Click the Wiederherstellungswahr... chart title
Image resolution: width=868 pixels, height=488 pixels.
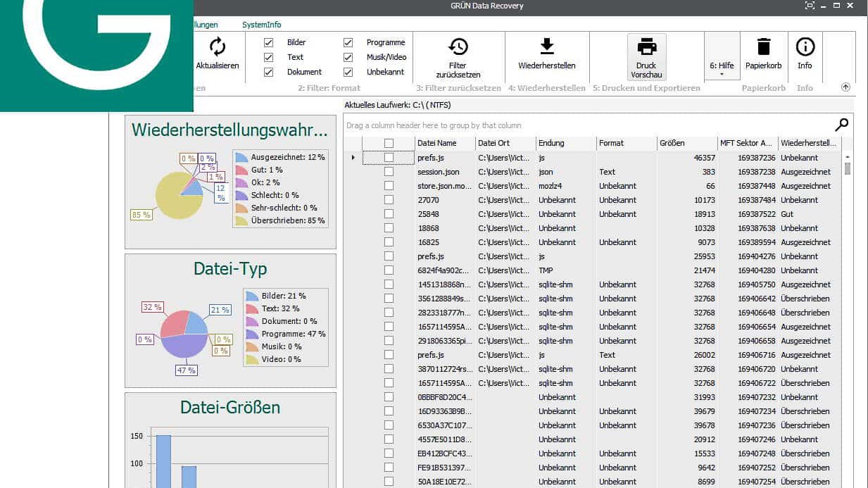[x=229, y=130]
